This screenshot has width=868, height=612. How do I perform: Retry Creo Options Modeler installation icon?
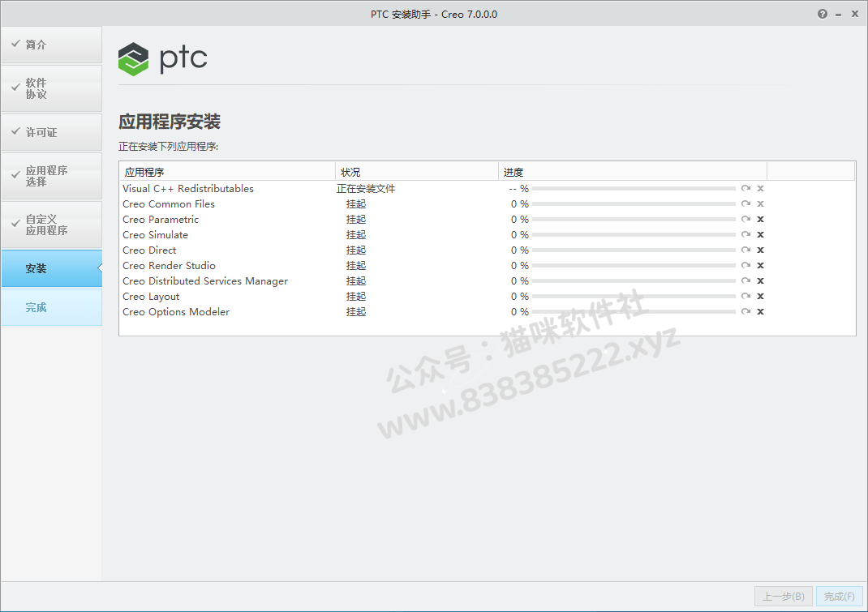[x=746, y=311]
